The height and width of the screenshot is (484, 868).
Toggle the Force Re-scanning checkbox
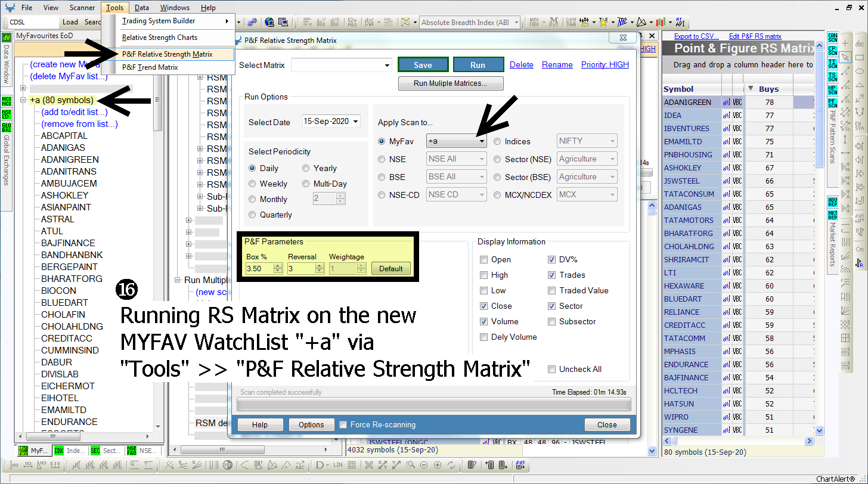343,424
